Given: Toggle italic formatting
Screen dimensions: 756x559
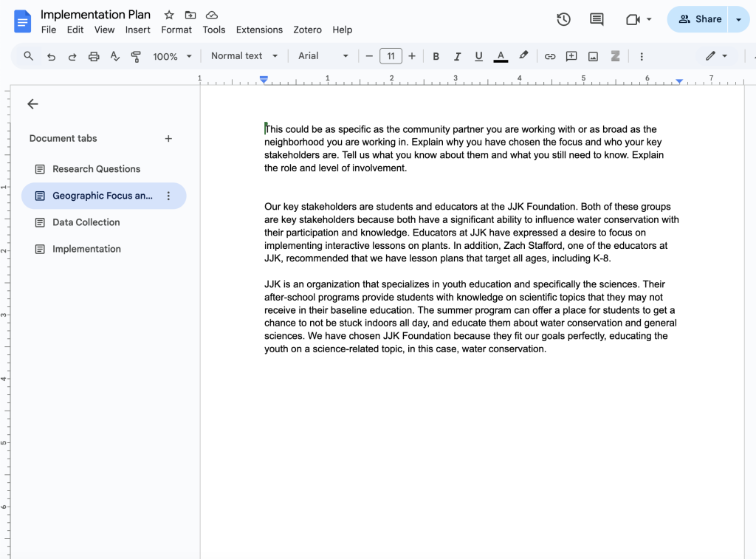Looking at the screenshot, I should pyautogui.click(x=458, y=56).
